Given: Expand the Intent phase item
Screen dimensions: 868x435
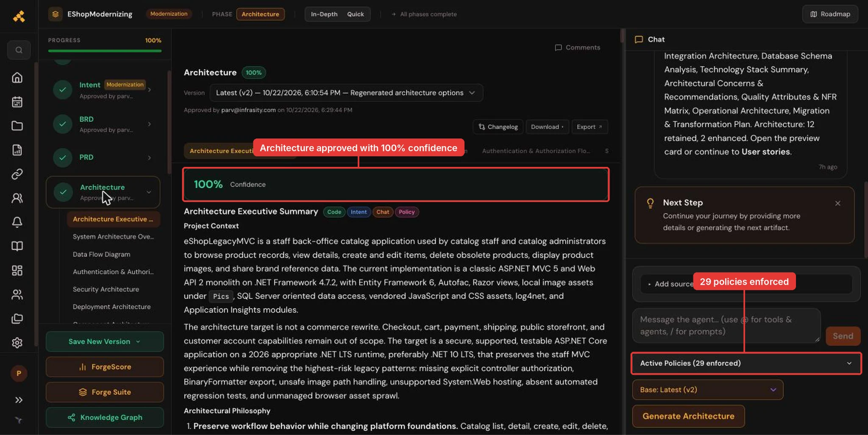Looking at the screenshot, I should point(149,89).
